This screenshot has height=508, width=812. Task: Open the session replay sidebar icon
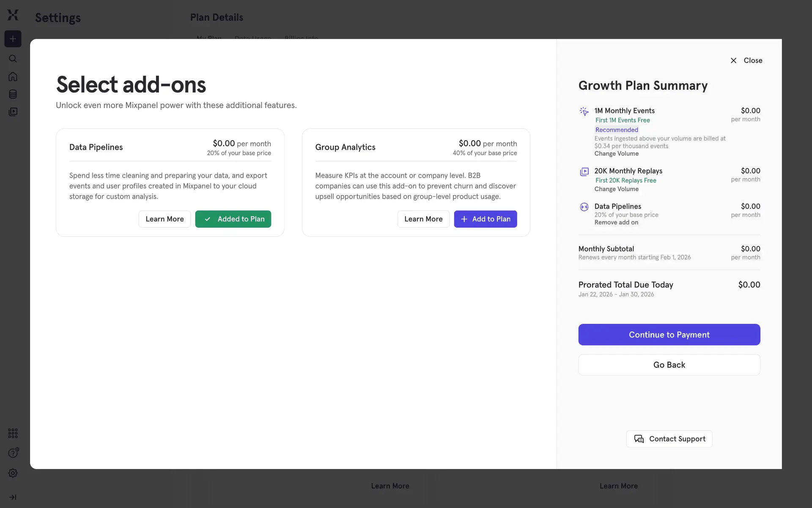pos(13,112)
